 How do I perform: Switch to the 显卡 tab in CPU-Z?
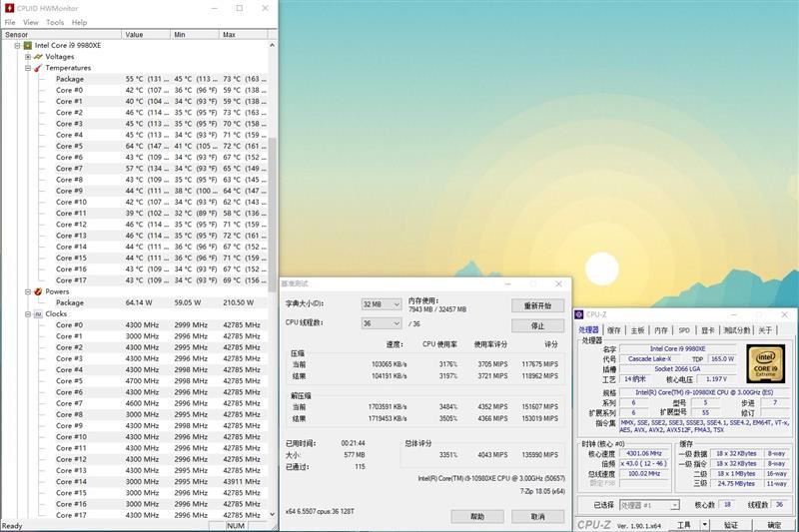coord(708,330)
